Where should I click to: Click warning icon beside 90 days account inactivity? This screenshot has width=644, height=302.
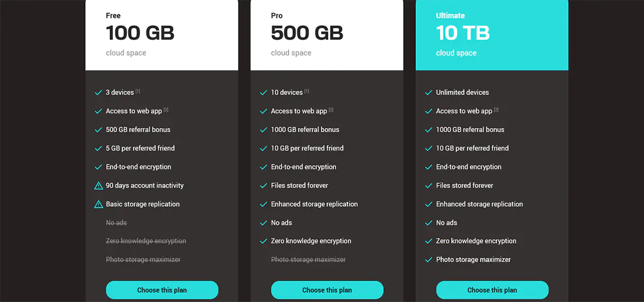[98, 186]
